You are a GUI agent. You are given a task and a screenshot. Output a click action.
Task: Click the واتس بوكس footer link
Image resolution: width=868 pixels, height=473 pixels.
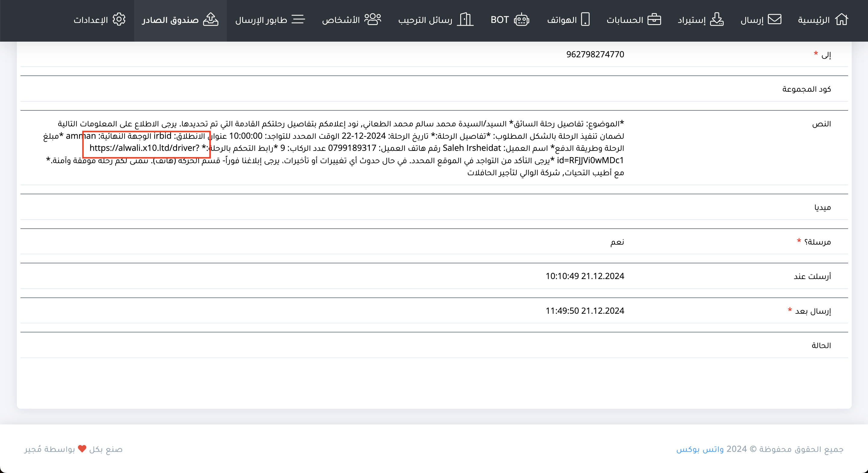point(699,449)
